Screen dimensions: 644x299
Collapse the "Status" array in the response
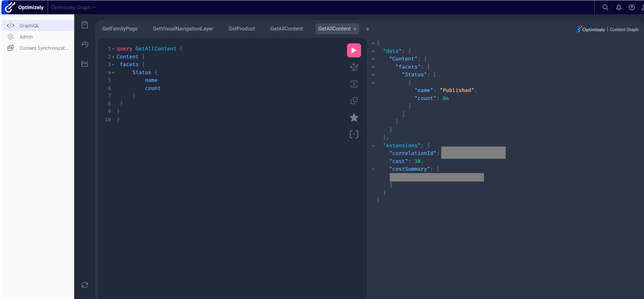pyautogui.click(x=373, y=75)
